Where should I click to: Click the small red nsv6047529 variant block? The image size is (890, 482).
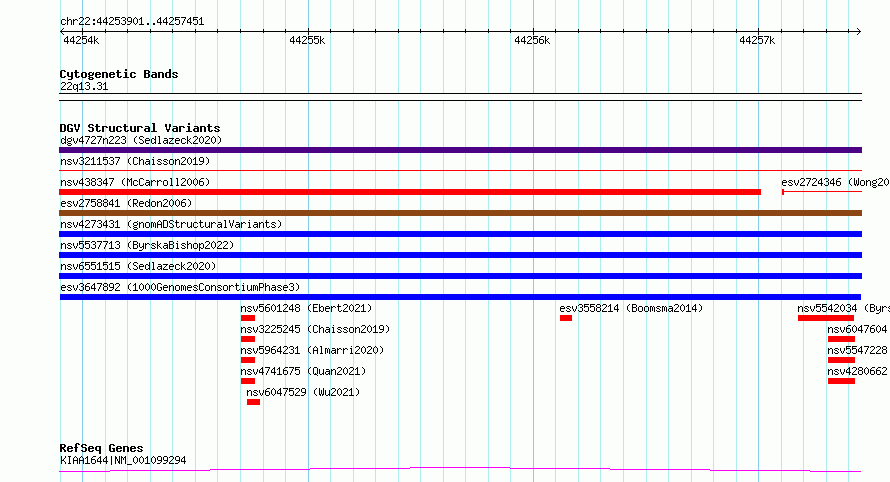(253, 402)
